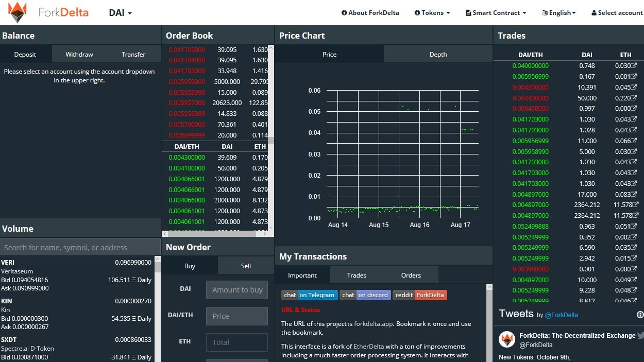Open the Orders tab in My Transactions
Viewport: 644px width, 362px height.
click(411, 275)
